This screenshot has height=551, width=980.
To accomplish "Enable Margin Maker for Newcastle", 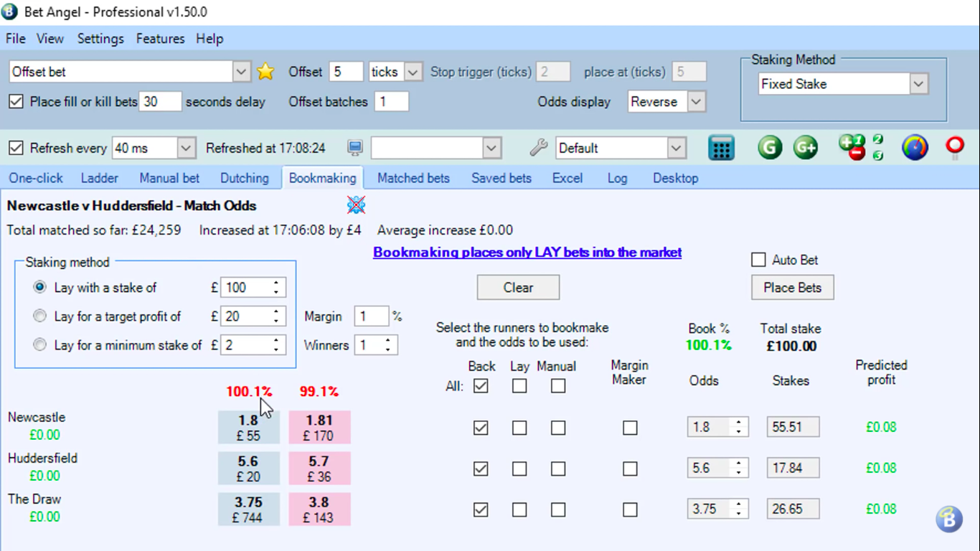I will [630, 428].
